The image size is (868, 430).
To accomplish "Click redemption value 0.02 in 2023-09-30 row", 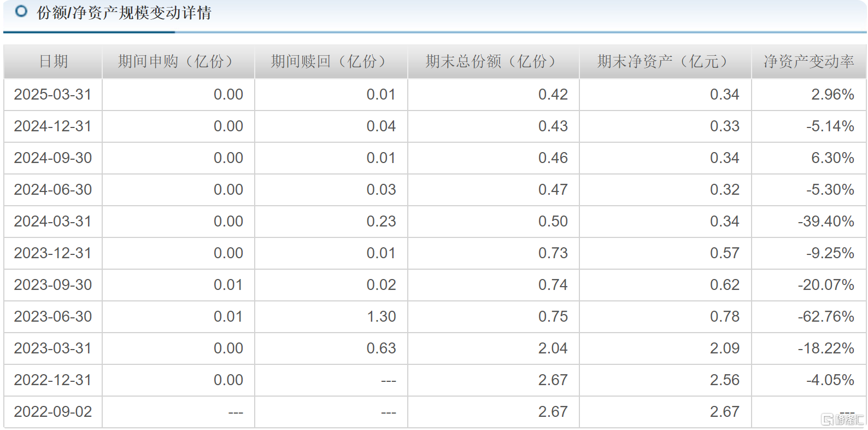I will tap(382, 285).
